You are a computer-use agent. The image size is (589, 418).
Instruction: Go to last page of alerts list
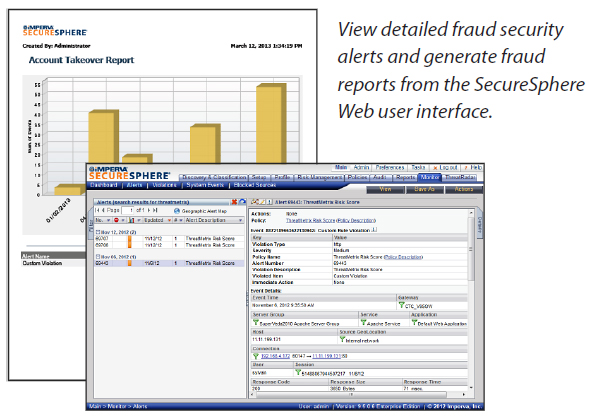click(155, 210)
